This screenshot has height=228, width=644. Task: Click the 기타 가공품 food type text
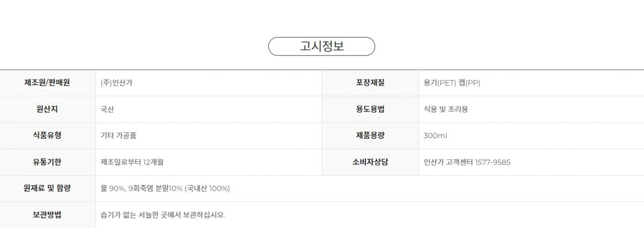point(119,136)
